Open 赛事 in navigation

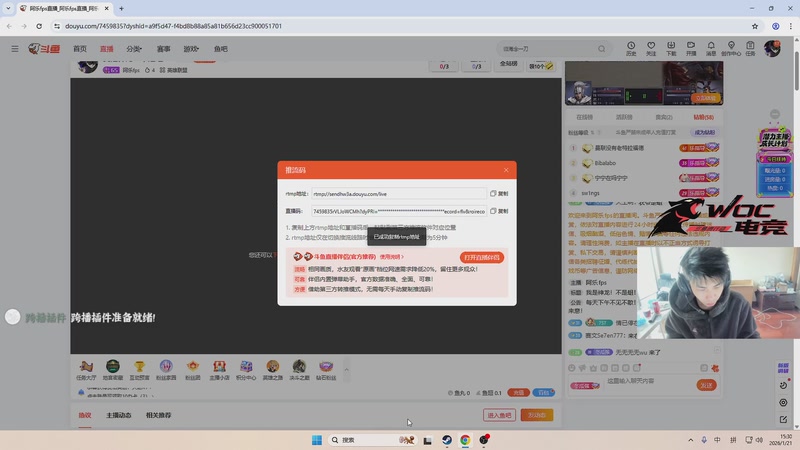tap(163, 49)
